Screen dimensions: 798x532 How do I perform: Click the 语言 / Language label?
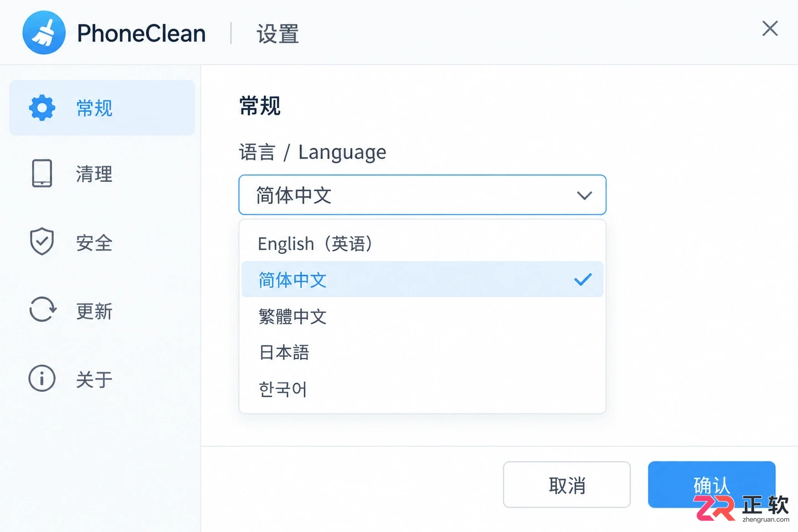tap(313, 152)
